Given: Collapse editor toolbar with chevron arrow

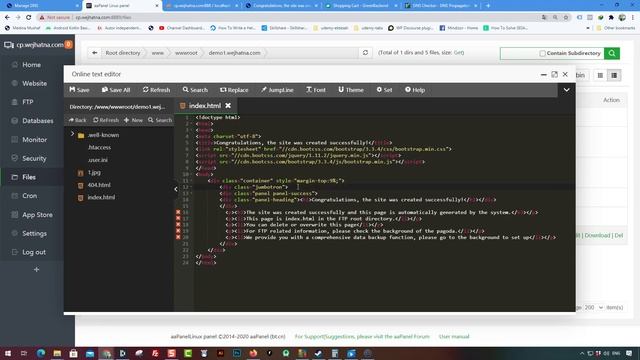Looking at the screenshot, I should (x=567, y=90).
